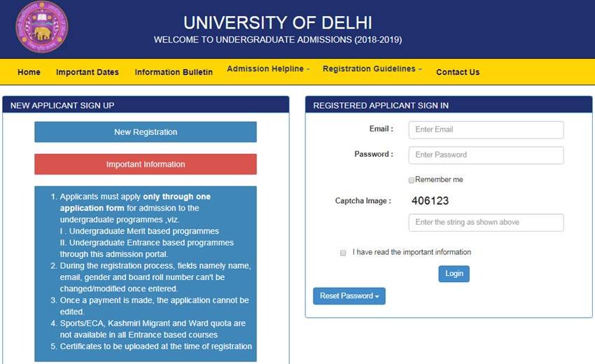Toggle the Remember me checkbox

click(412, 180)
